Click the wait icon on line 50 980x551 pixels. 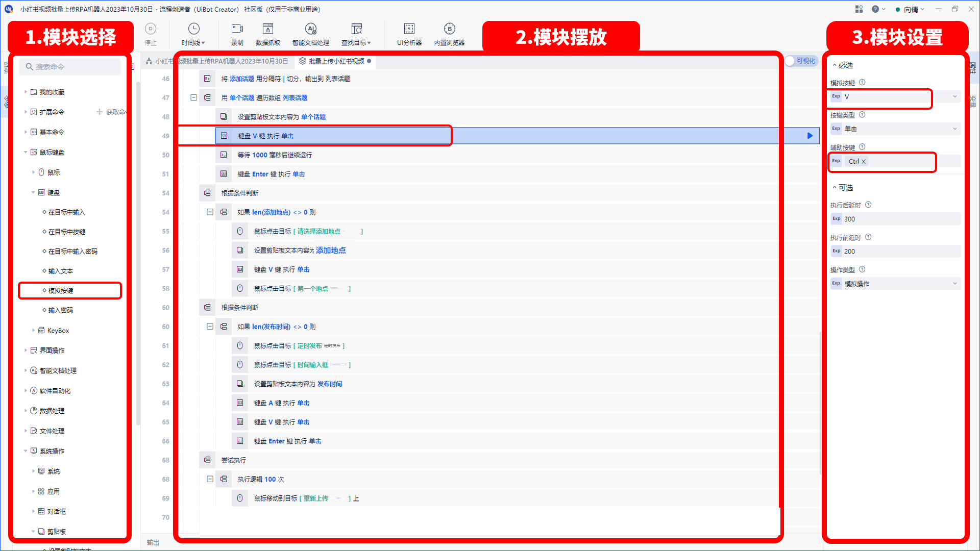point(224,155)
